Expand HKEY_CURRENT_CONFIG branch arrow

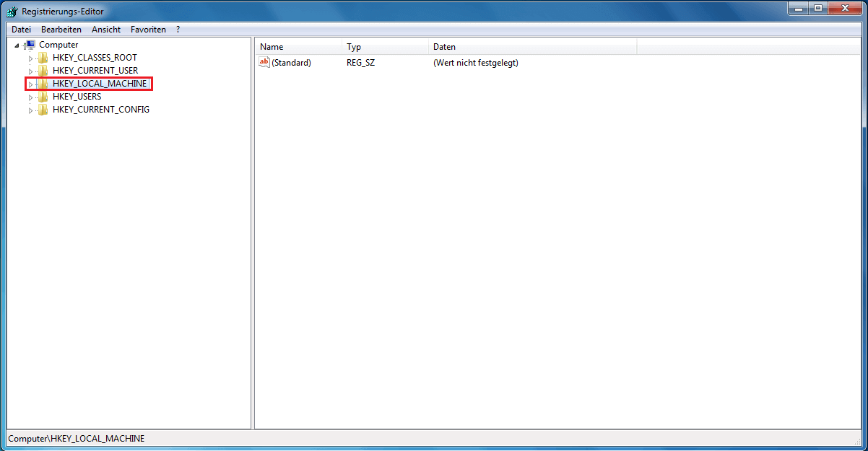(30, 110)
